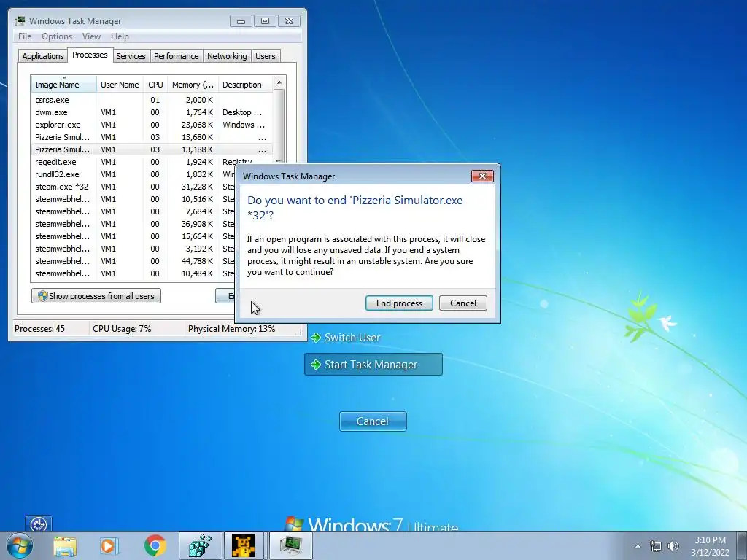Close the end process confirmation dialog

[x=482, y=176]
